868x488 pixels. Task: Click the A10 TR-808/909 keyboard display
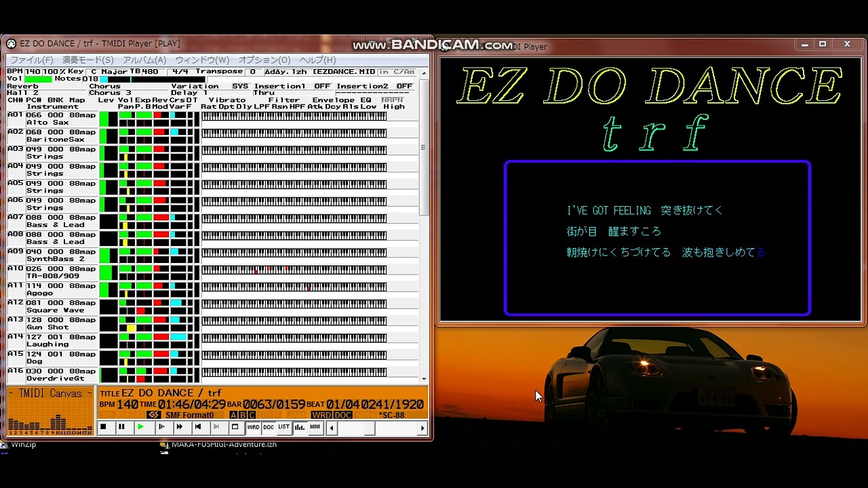[294, 269]
